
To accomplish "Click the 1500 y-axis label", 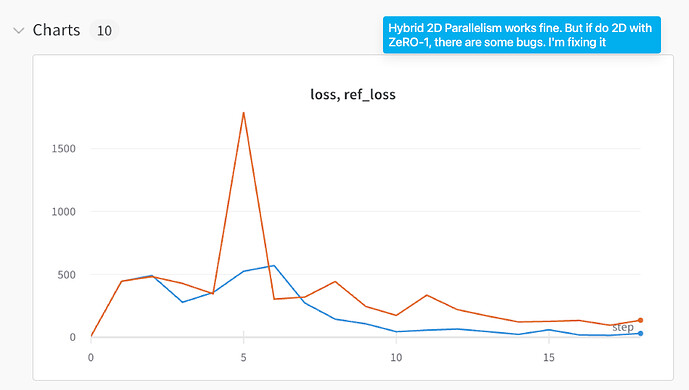I will [64, 148].
